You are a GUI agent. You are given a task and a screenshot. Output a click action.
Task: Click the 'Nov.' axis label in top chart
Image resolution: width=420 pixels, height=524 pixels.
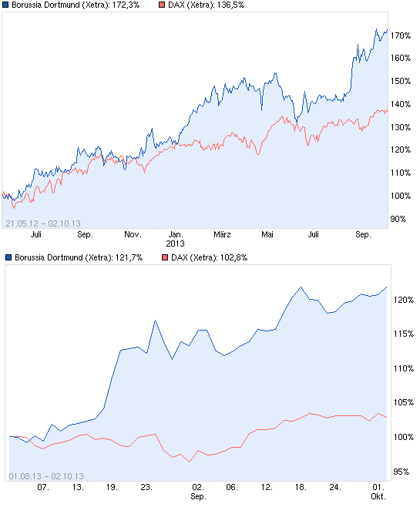[x=133, y=234]
